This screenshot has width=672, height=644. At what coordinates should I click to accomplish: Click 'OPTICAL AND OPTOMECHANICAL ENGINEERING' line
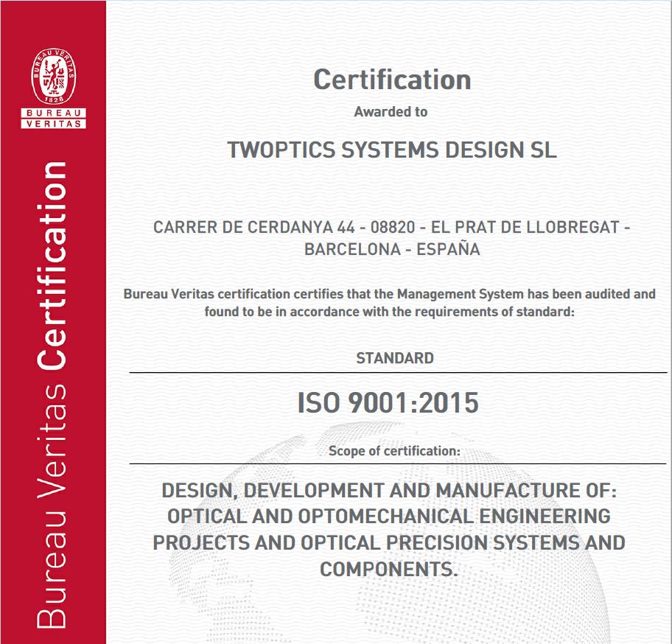(x=389, y=517)
